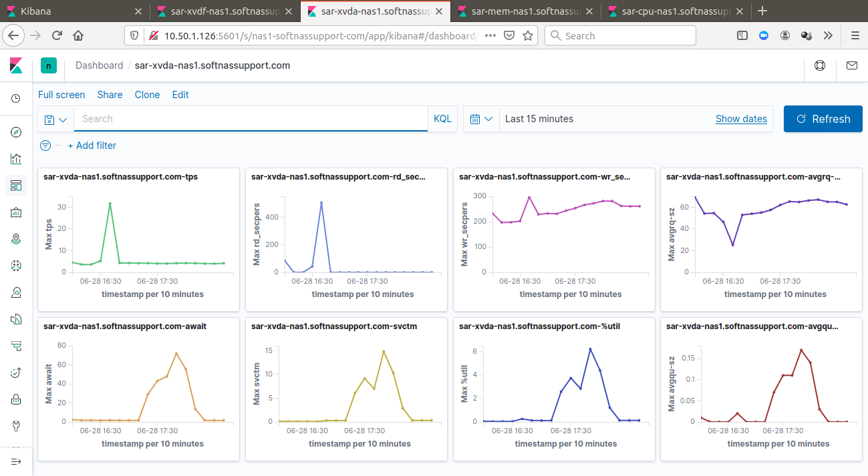868x476 pixels.
Task: Click Add filter link
Action: tap(92, 146)
